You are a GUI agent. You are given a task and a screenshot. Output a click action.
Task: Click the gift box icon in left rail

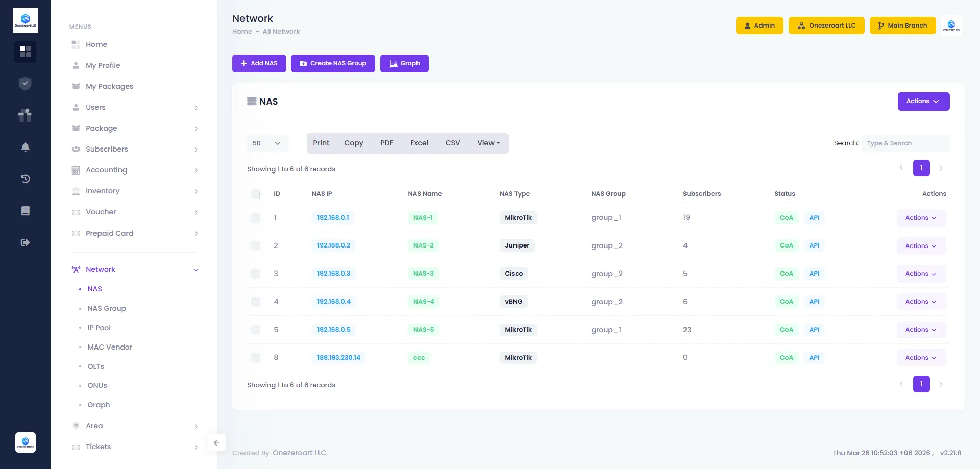coord(25,115)
